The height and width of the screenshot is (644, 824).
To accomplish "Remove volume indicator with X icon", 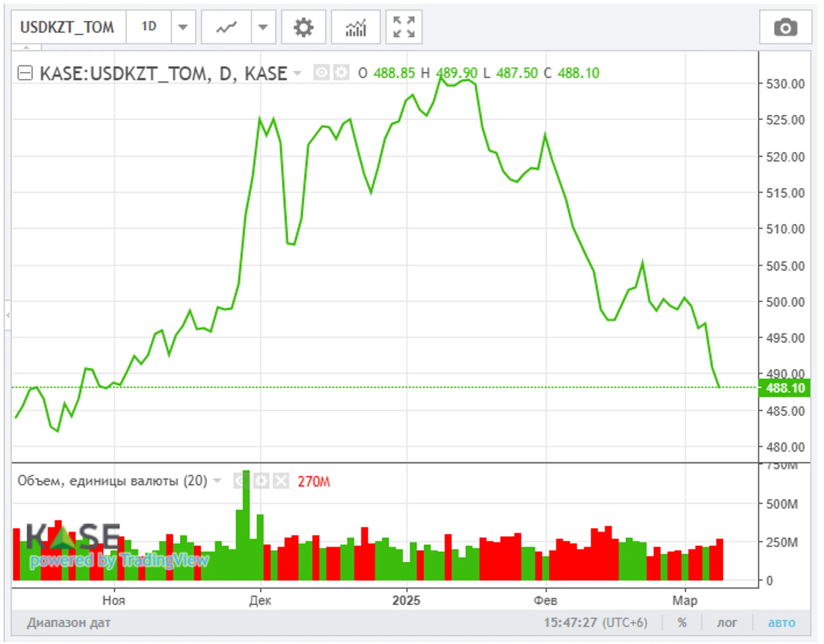I will 281,481.
